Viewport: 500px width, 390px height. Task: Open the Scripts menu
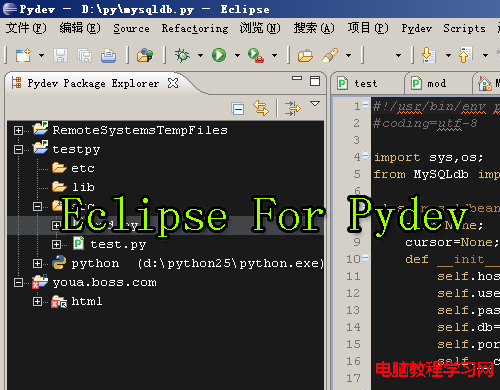[x=464, y=28]
